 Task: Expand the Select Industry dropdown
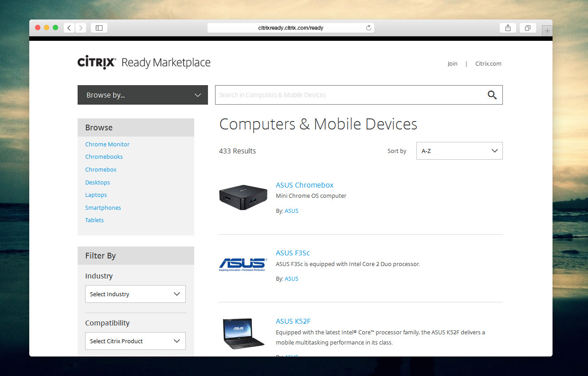(135, 294)
